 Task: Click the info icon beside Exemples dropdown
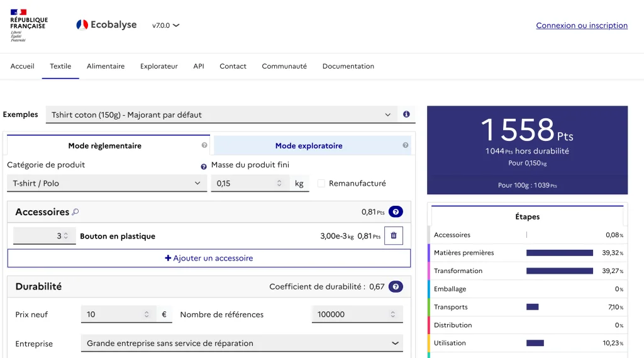coord(406,115)
